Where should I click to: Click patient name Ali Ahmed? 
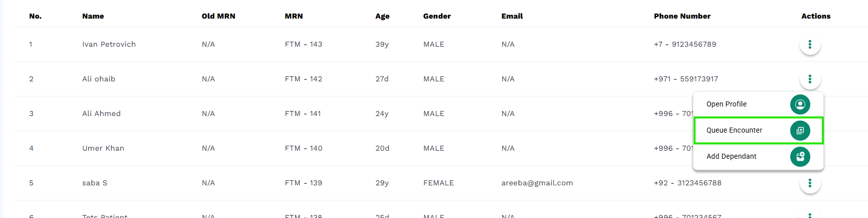click(101, 114)
